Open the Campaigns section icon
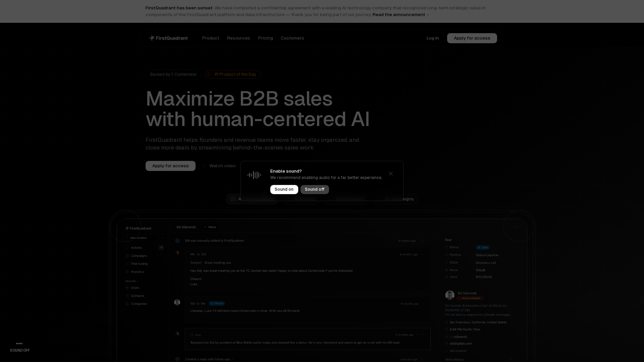Viewport: 644px width, 362px height. pyautogui.click(x=127, y=256)
